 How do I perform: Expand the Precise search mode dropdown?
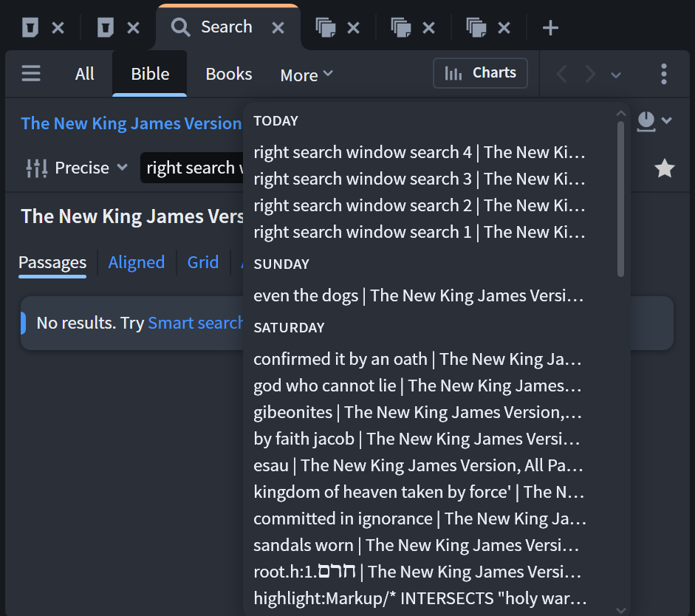point(77,168)
